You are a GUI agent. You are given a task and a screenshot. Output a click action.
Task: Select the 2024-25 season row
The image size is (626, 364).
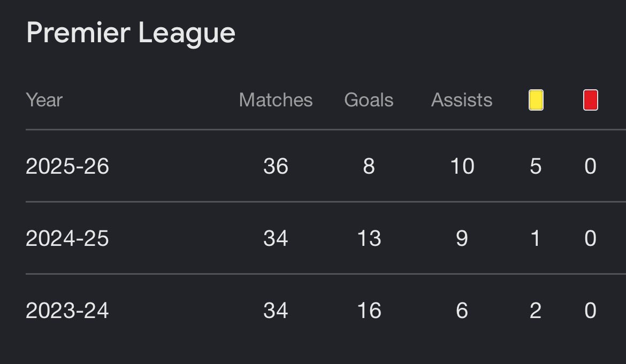pos(326,238)
